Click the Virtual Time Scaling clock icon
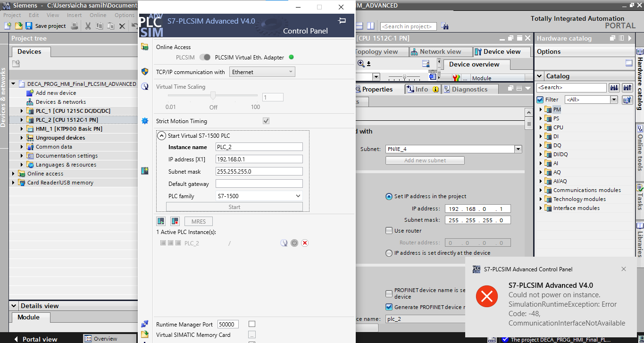The height and width of the screenshot is (343, 644). point(145,86)
